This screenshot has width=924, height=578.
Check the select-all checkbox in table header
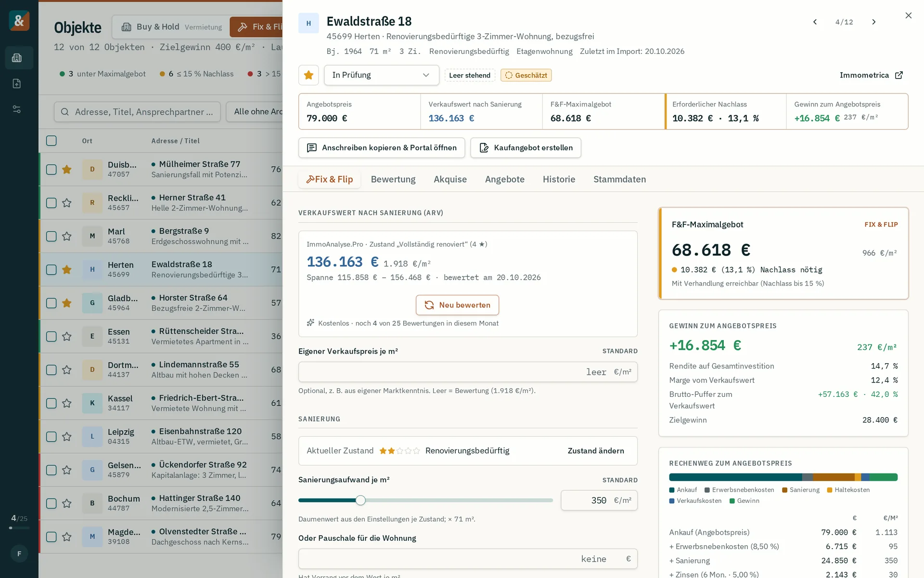51,141
